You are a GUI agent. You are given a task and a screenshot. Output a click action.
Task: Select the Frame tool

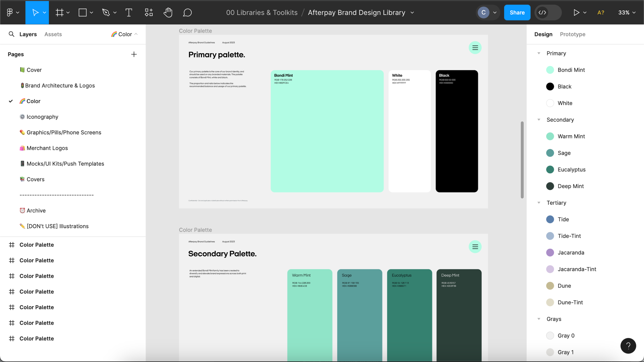pyautogui.click(x=60, y=12)
